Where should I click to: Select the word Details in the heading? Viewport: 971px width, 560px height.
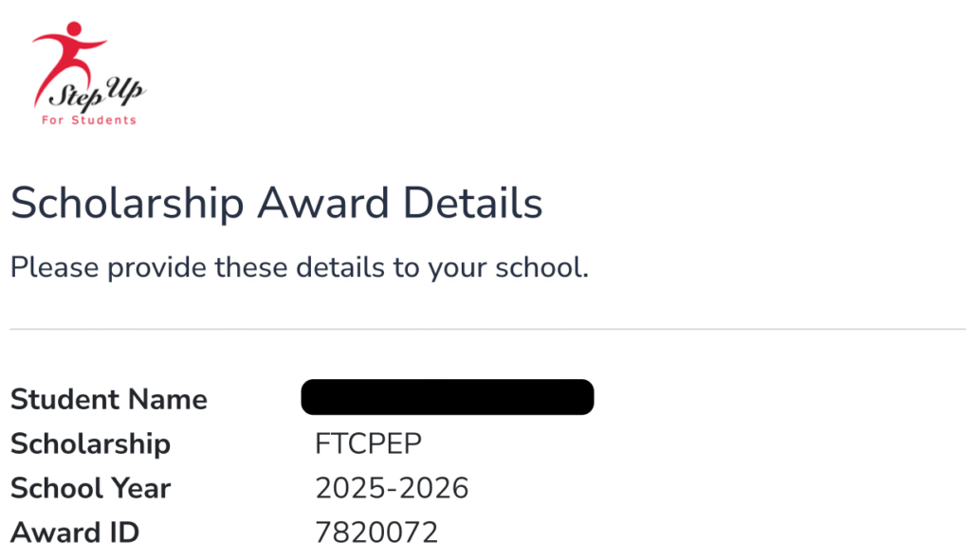(x=473, y=203)
